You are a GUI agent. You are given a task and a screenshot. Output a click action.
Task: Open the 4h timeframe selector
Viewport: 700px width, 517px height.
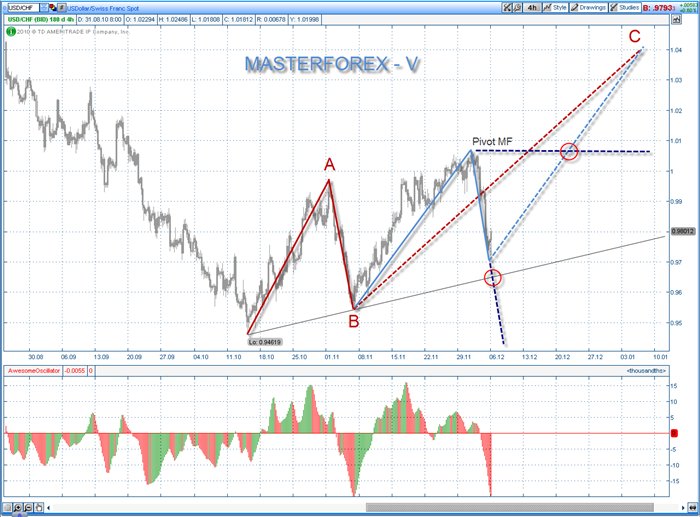532,8
